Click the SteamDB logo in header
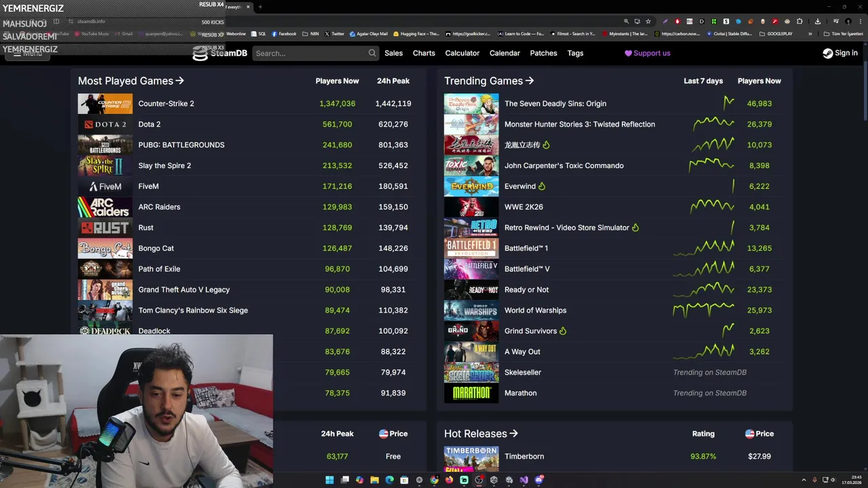Viewport: 868px width, 488px height. pos(220,53)
